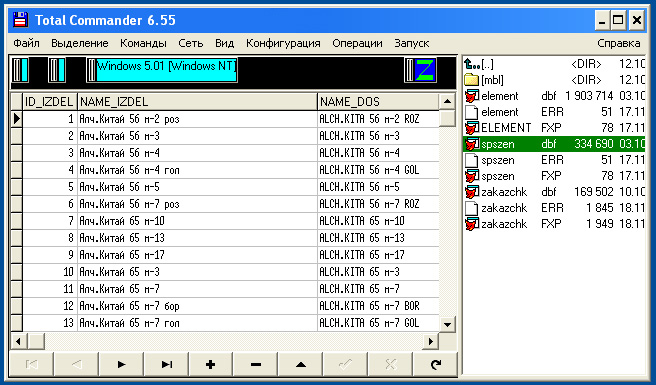Select ID cell with value 9
This screenshot has height=385, width=656.
tap(50, 255)
